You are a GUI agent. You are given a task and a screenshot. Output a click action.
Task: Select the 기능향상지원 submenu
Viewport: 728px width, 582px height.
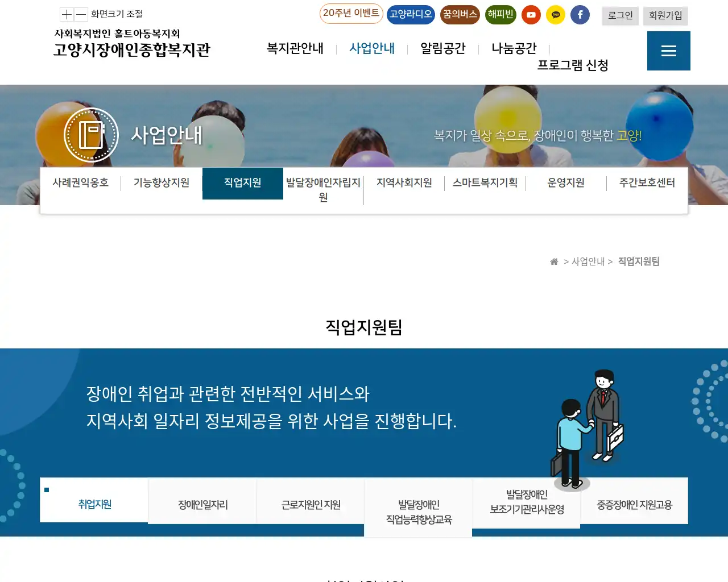[x=162, y=183]
